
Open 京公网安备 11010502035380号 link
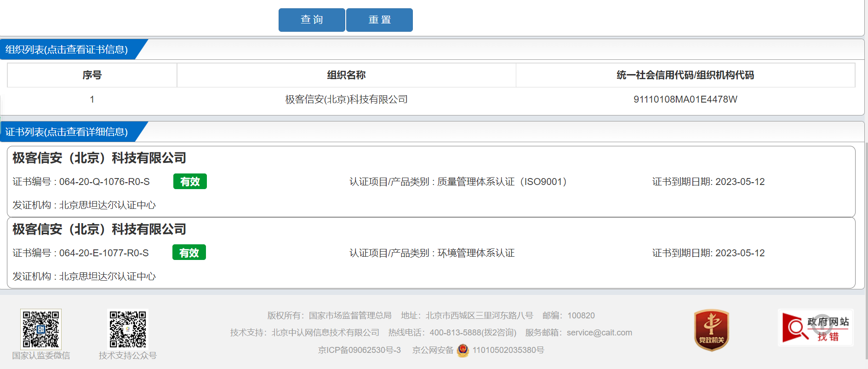point(478,350)
